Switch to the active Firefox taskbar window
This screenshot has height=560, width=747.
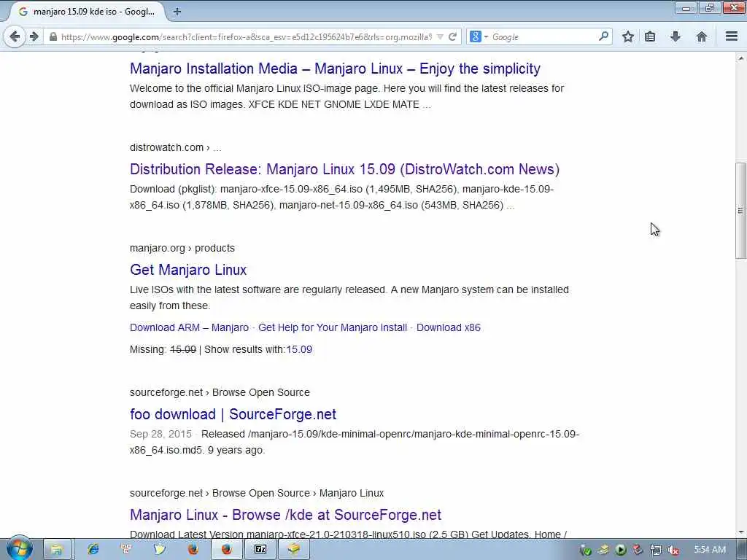226,550
